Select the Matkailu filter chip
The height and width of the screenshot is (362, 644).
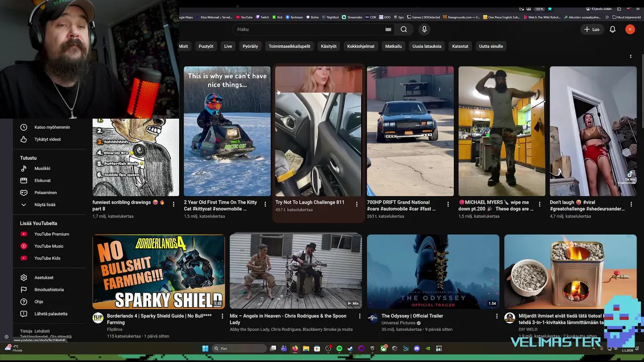[x=393, y=46]
